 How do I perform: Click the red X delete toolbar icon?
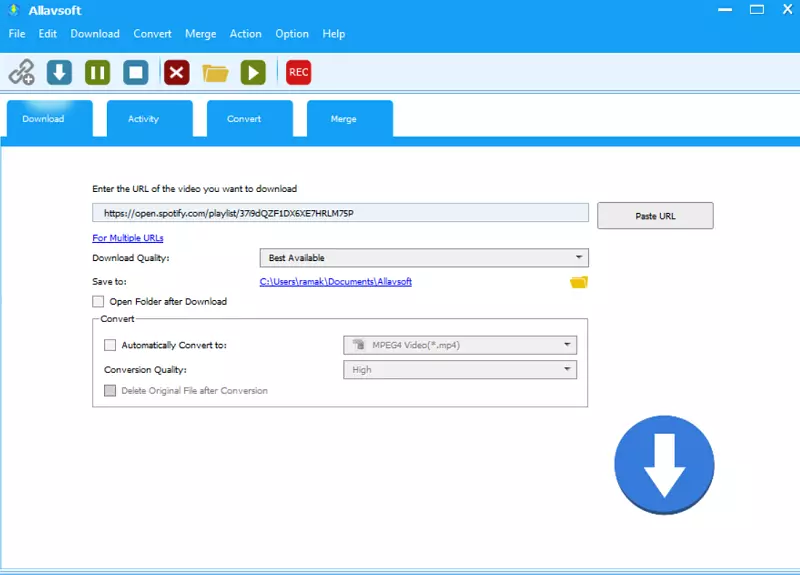(177, 72)
